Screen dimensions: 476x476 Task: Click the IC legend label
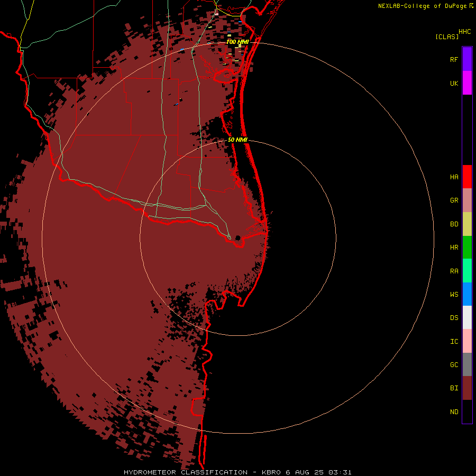click(454, 342)
